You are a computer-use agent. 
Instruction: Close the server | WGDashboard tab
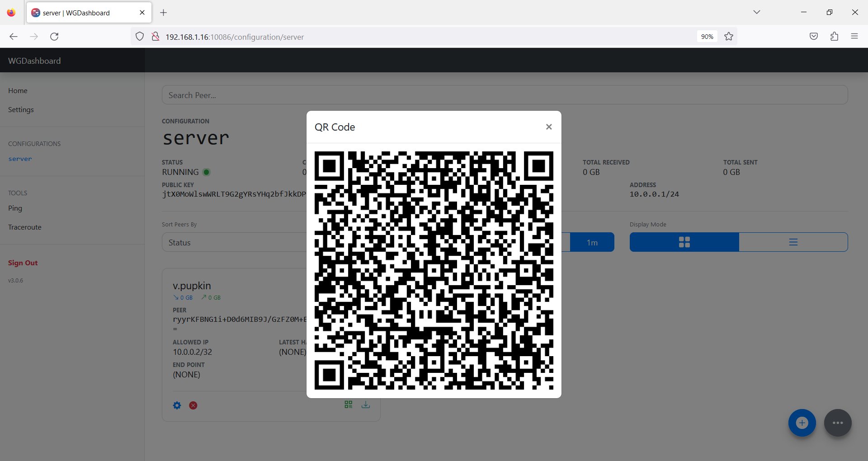[x=142, y=13]
